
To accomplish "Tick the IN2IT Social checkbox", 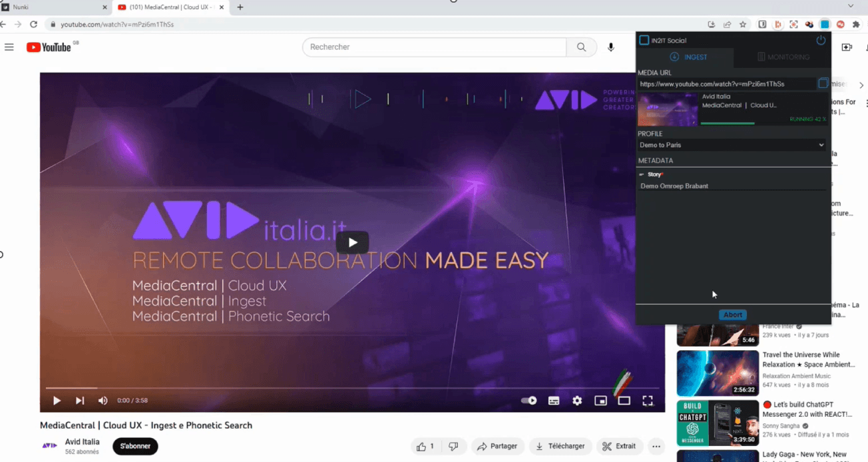I will pos(644,40).
